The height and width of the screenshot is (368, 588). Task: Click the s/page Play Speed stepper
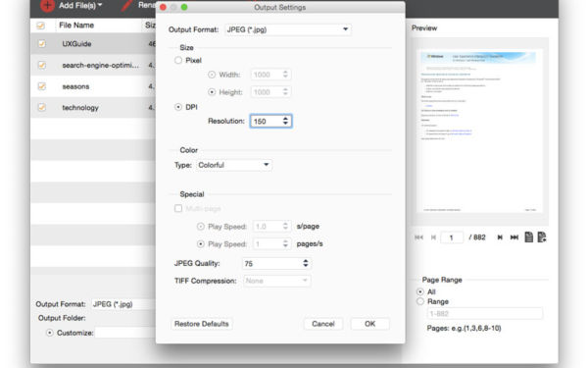(x=285, y=226)
